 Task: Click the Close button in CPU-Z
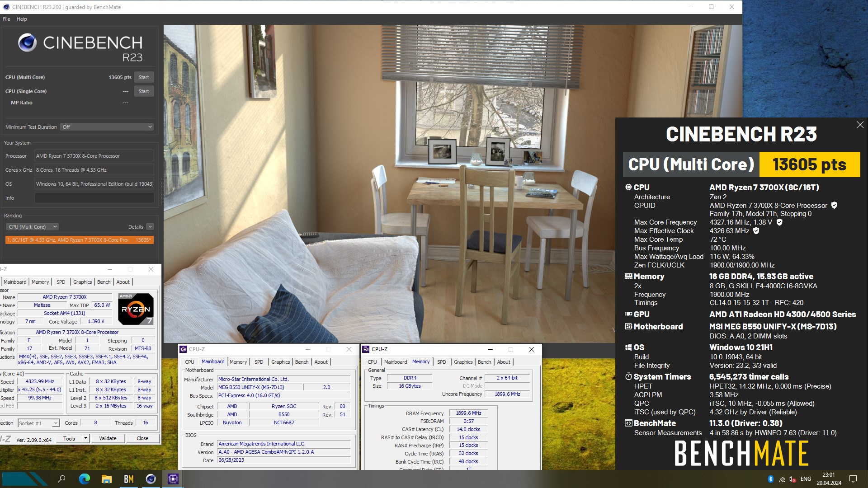coord(142,438)
